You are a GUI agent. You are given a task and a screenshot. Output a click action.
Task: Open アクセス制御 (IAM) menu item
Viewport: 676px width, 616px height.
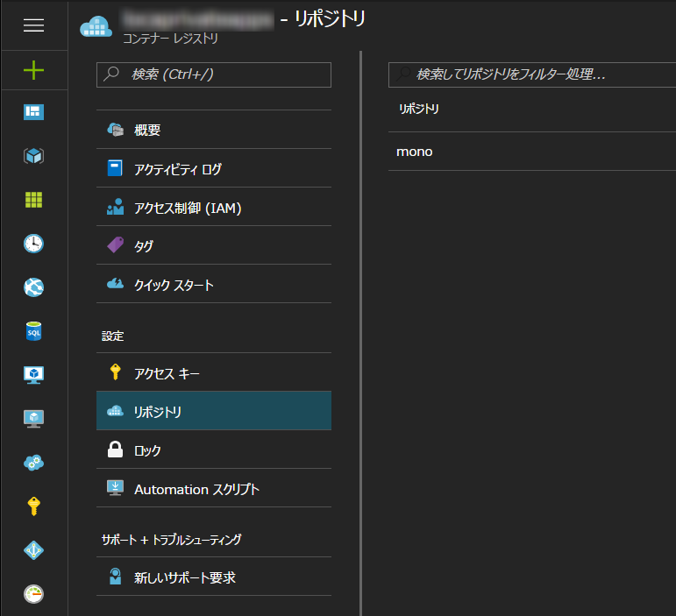click(x=214, y=207)
